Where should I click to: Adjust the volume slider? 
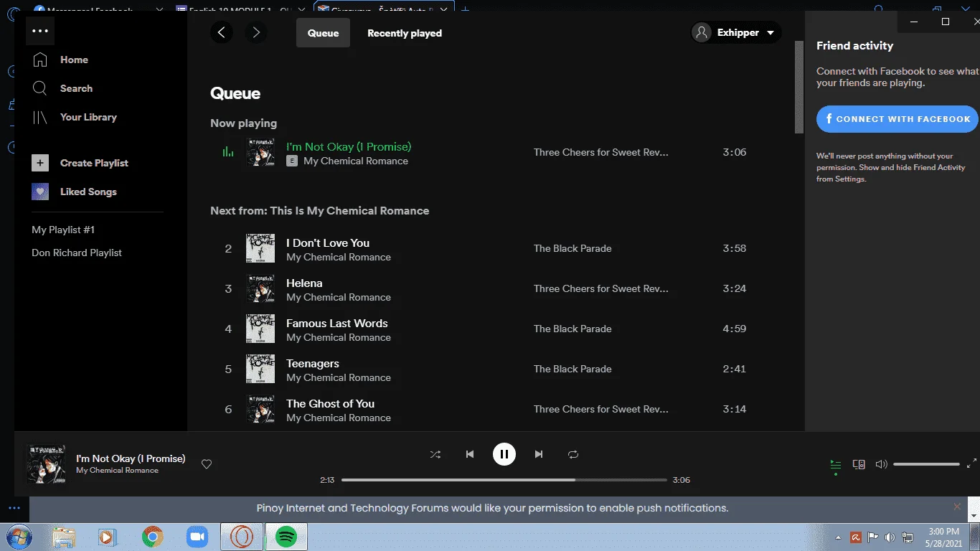click(x=926, y=464)
